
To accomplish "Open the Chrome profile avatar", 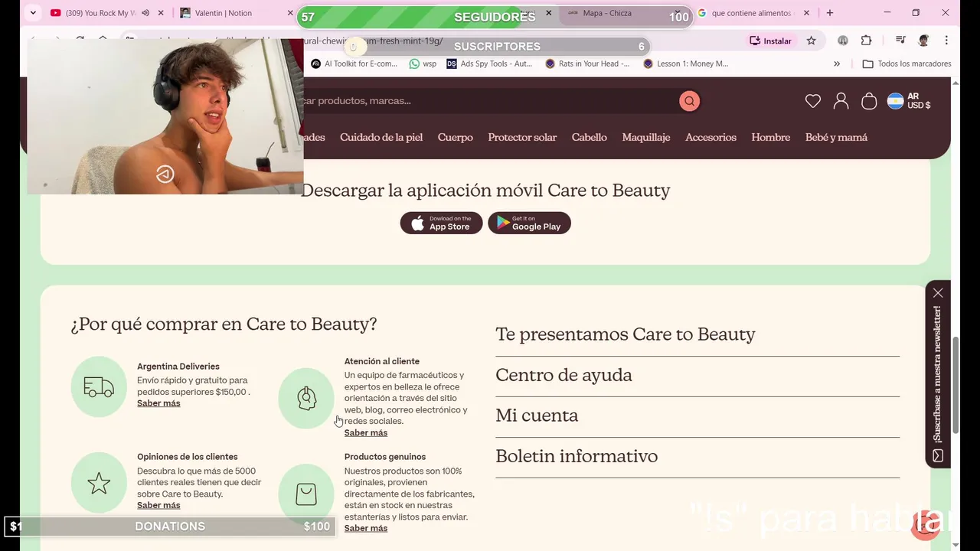I will (x=923, y=41).
